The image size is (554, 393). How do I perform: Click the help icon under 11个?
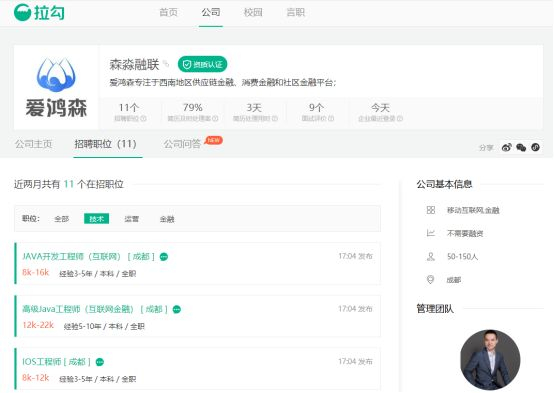pos(143,118)
